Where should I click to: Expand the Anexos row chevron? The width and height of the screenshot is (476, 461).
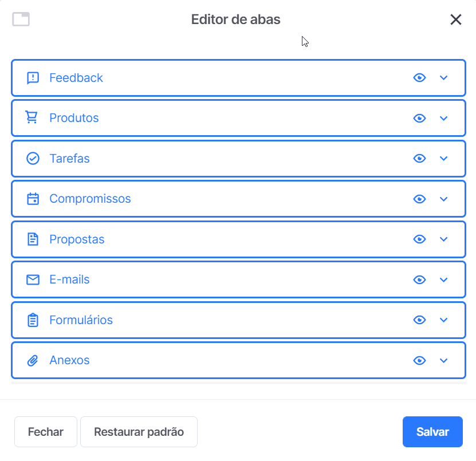click(443, 360)
